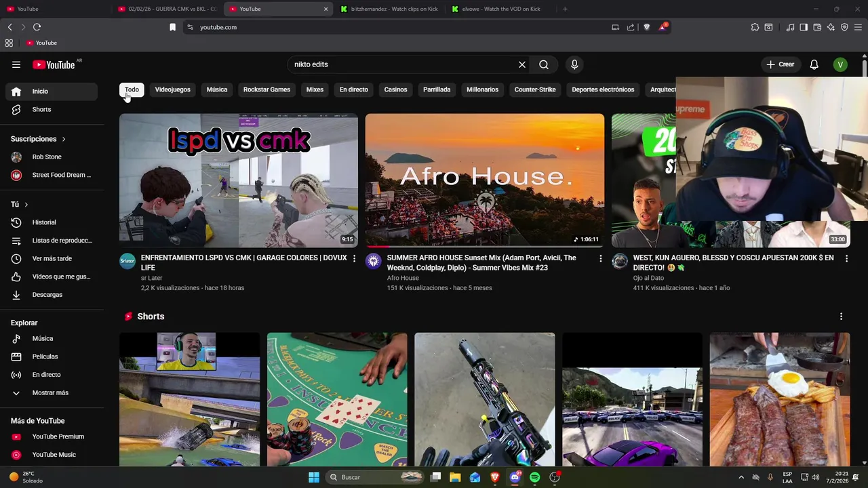Select the Rockstar Games filter chip

pyautogui.click(x=267, y=89)
